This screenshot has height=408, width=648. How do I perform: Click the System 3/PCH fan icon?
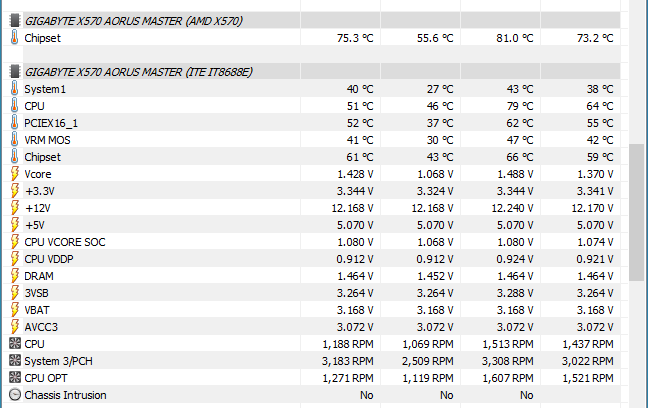click(x=14, y=360)
